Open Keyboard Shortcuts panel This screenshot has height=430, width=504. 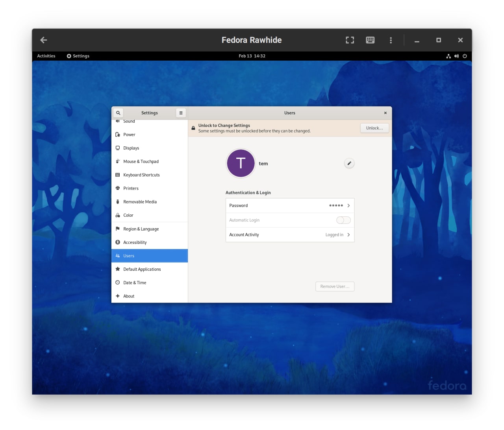[x=150, y=175]
